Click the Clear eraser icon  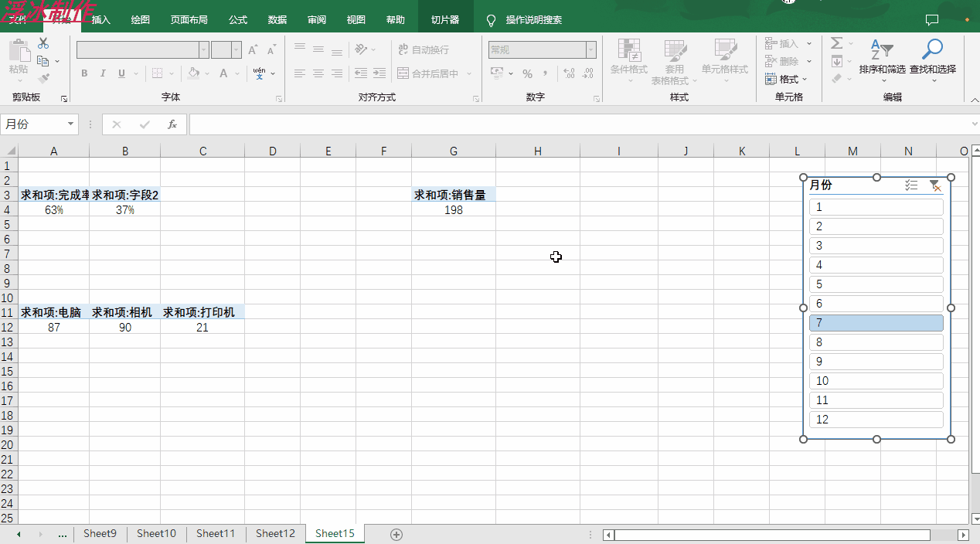(x=837, y=79)
